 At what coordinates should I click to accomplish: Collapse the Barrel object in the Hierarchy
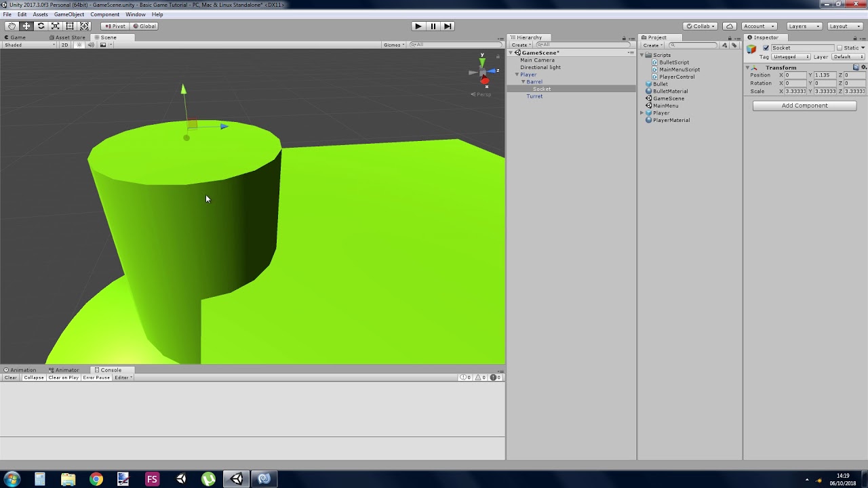point(524,82)
